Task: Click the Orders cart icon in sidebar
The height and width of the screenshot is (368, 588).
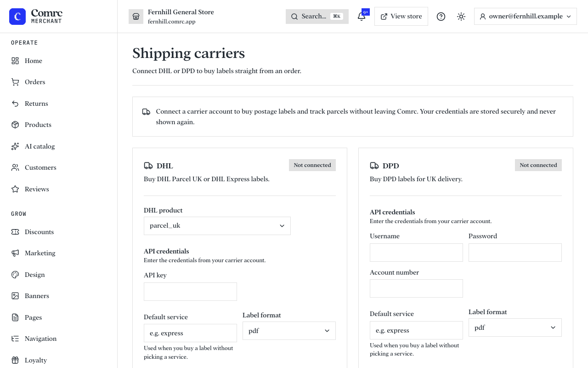Action: [x=15, y=82]
